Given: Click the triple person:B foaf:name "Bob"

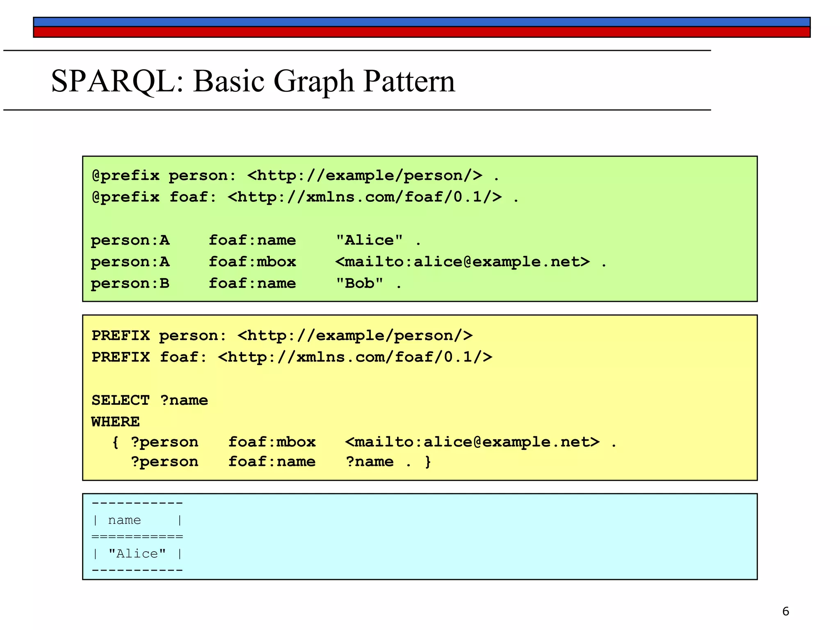Looking at the screenshot, I should tap(246, 283).
